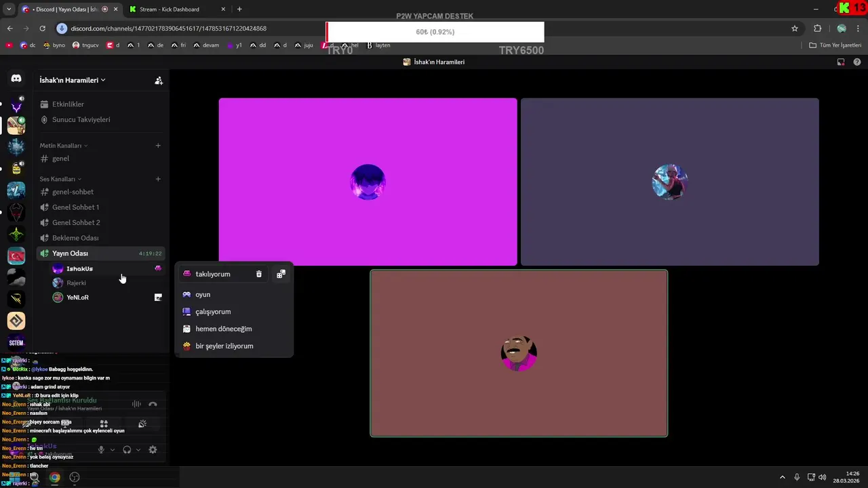Open headphone output options arrow
This screenshot has width=868, height=488.
[x=138, y=449]
